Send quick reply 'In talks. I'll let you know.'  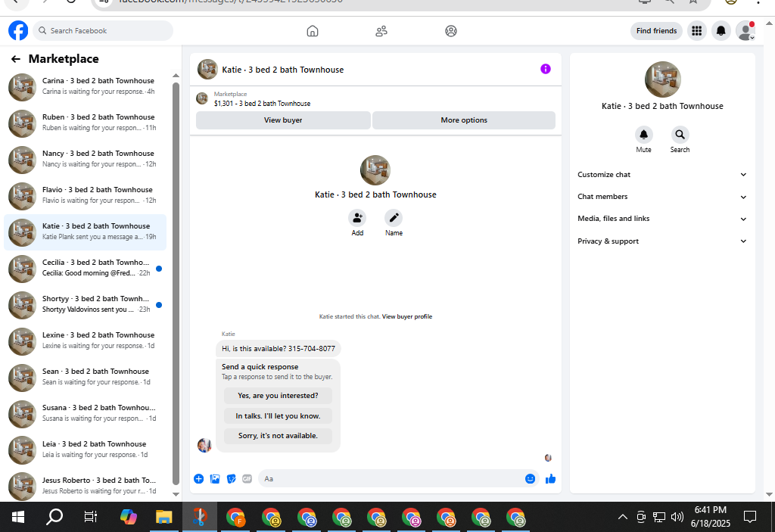pos(278,415)
